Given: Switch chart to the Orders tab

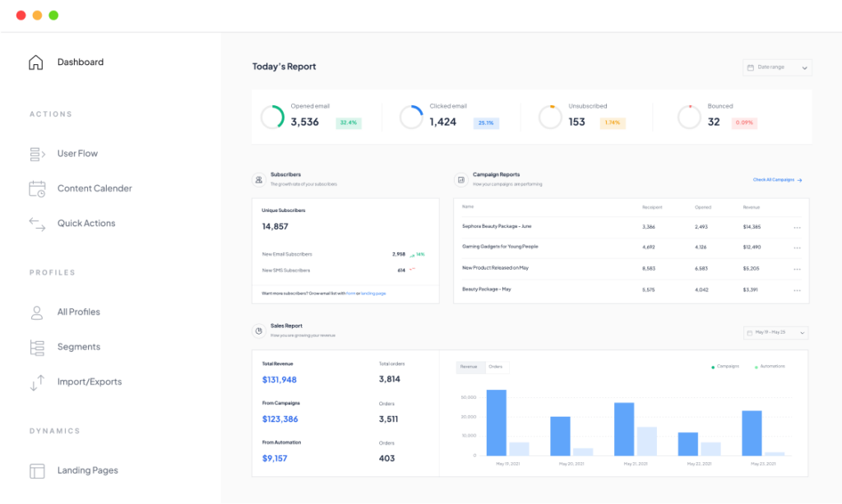Looking at the screenshot, I should (496, 367).
